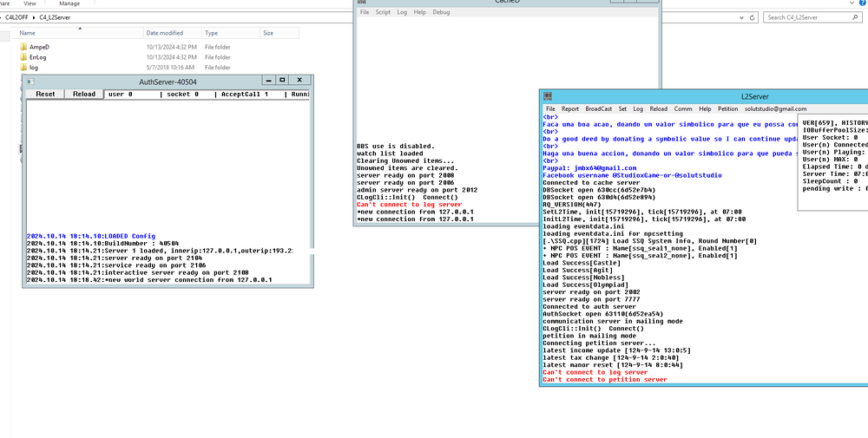Open the BroadCast menu in L2Server
Image resolution: width=868 pixels, height=438 pixels.
coord(598,109)
